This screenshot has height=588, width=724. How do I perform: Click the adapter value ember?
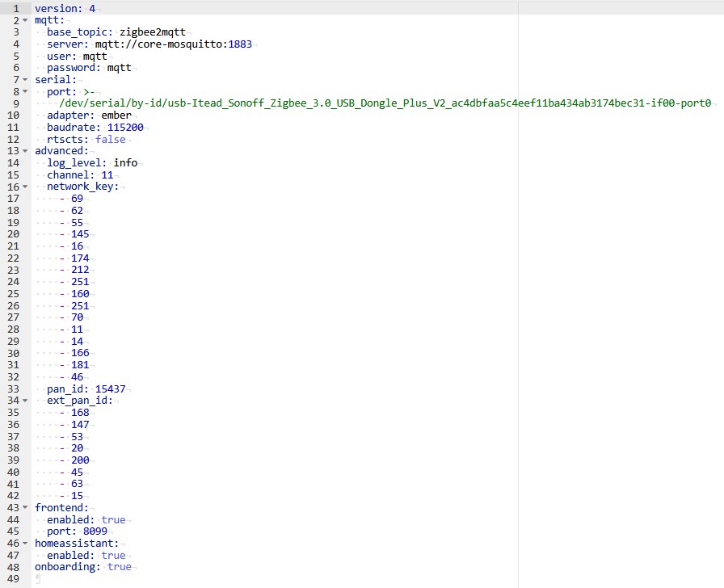click(x=116, y=115)
